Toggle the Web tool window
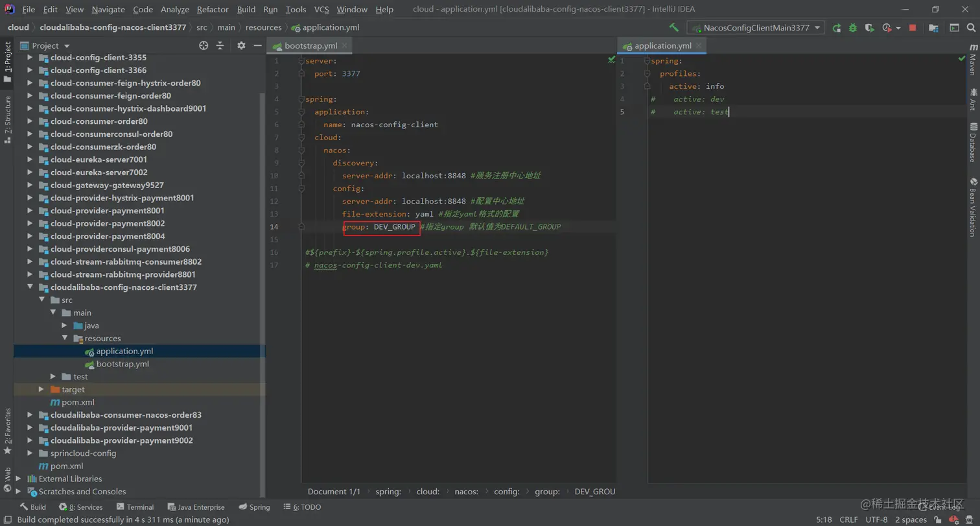 7,480
